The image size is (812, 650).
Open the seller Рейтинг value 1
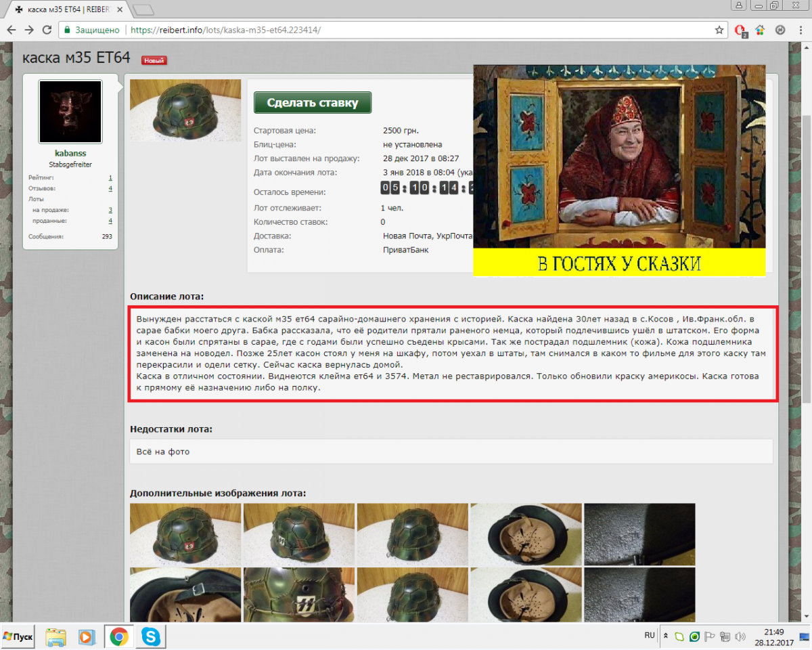coord(110,177)
